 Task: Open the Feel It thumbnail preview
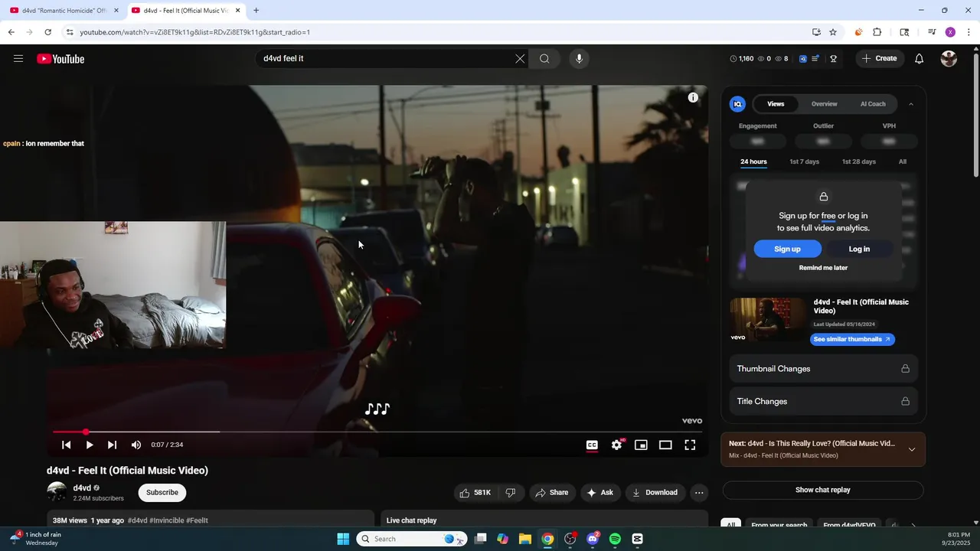point(767,319)
